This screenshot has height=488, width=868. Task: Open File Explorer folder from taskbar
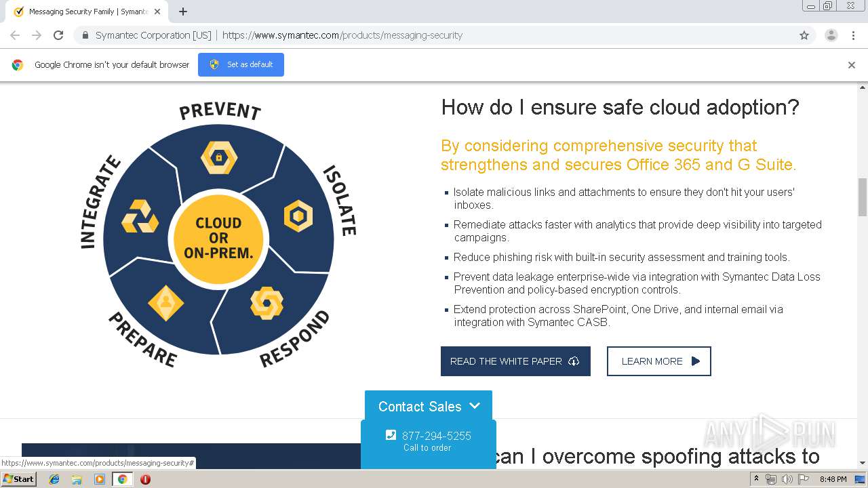(x=77, y=479)
